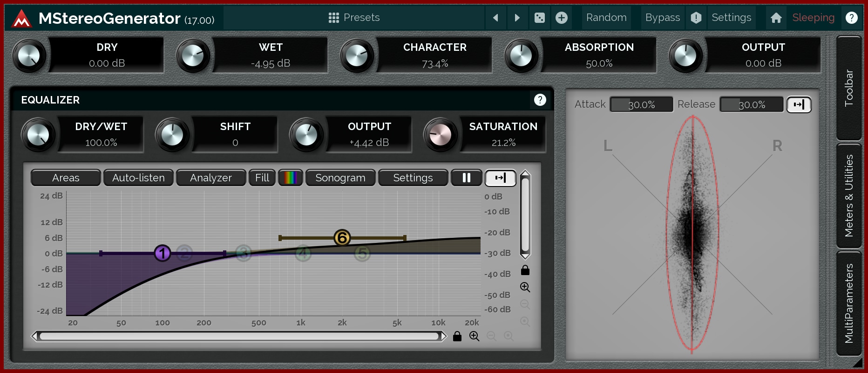Open the Meters & Utilities tab

pos(848,196)
